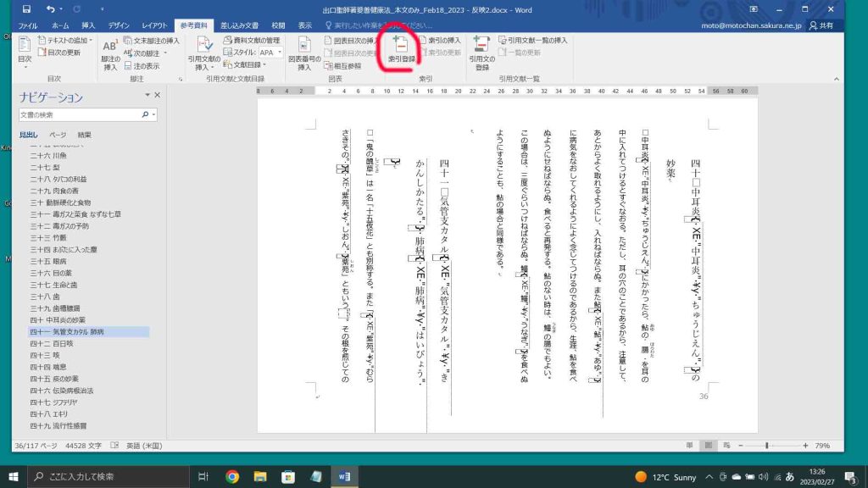The image size is (868, 488).
Task: Click the Save icon in quick access toolbar
Action: pyautogui.click(x=26, y=9)
